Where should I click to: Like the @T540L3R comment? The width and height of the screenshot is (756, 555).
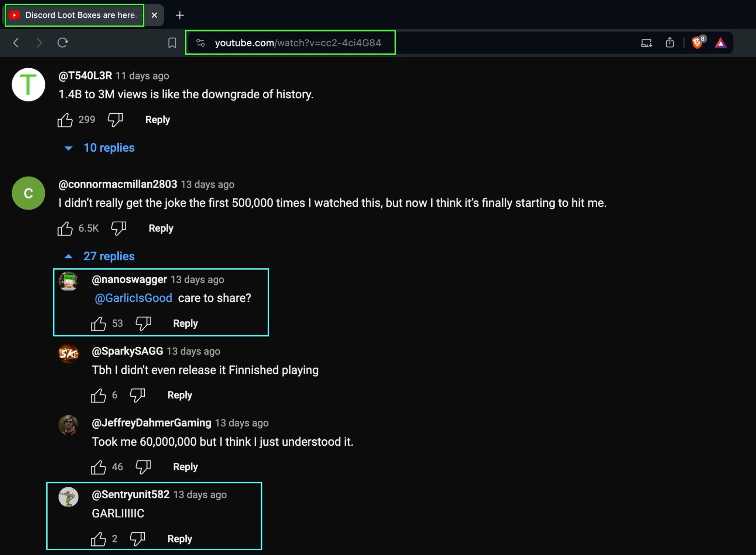tap(65, 120)
